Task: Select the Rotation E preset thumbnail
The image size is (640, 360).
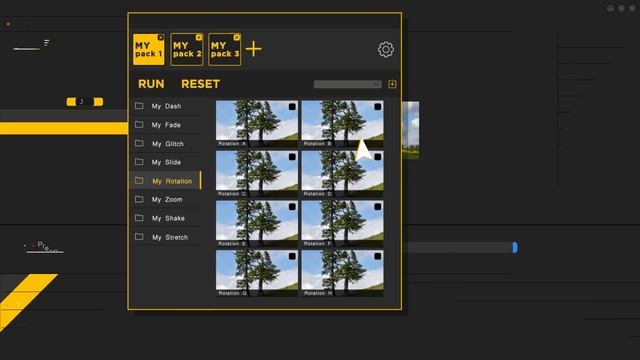Action: [257, 224]
